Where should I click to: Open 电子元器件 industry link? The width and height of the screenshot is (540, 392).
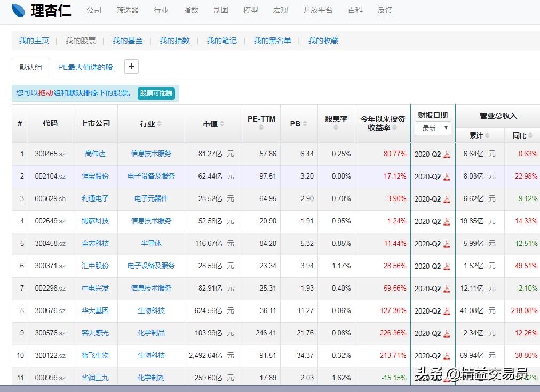(151, 198)
